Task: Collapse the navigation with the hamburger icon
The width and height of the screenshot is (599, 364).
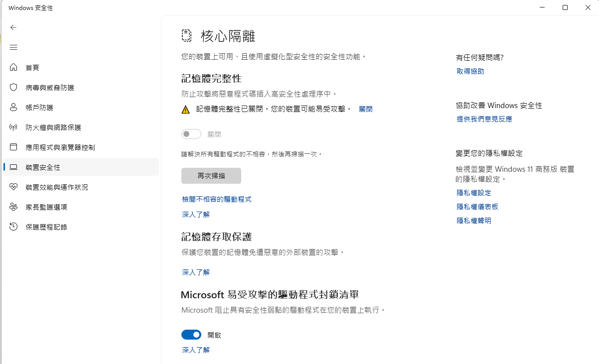Action: (13, 47)
